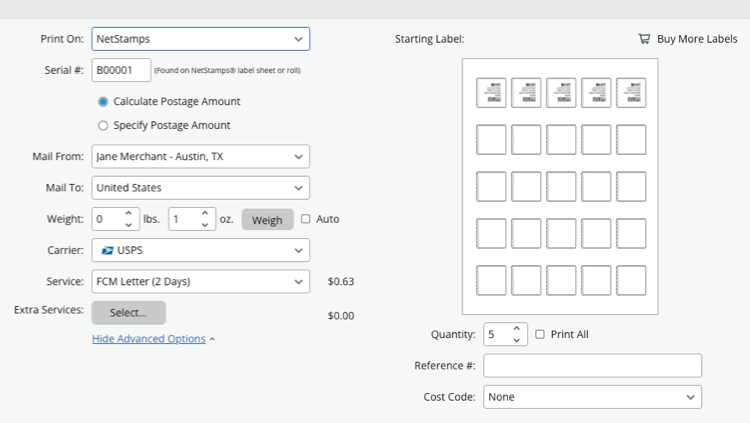Select first stamp label in top row

coord(491,93)
